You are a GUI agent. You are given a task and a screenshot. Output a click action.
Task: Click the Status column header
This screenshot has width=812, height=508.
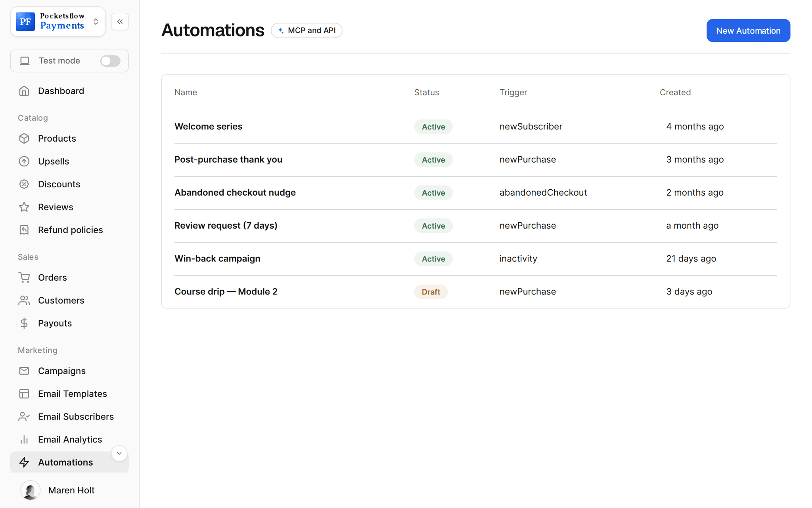click(427, 92)
